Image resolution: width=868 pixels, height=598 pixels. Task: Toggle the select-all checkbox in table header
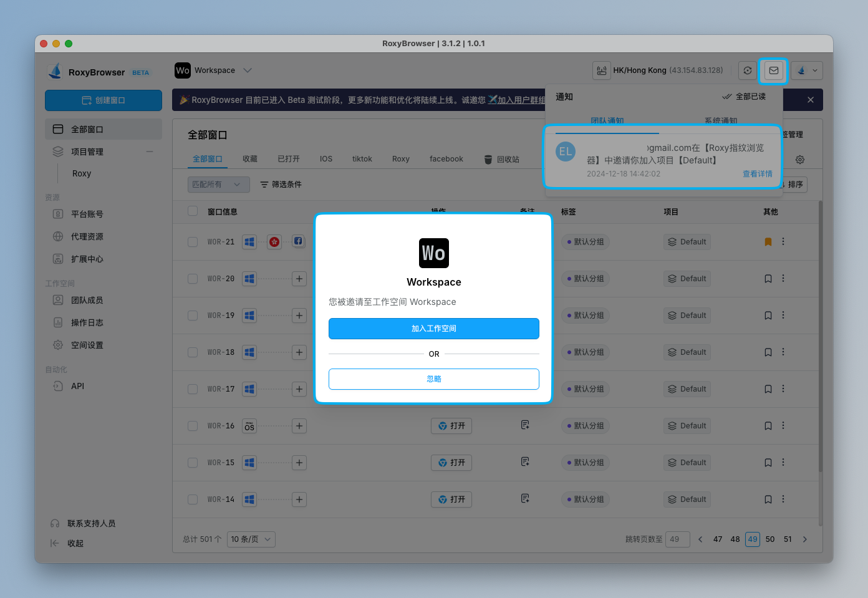193,211
